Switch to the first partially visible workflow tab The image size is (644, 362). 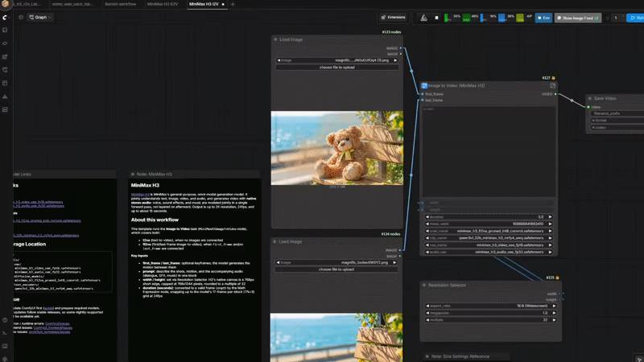[27, 4]
